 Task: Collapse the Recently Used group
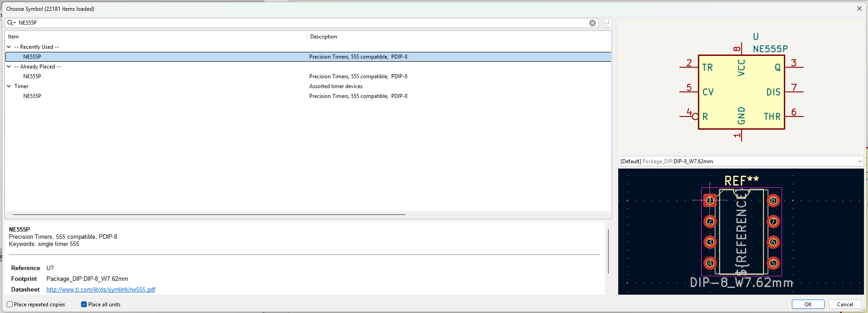[x=9, y=47]
